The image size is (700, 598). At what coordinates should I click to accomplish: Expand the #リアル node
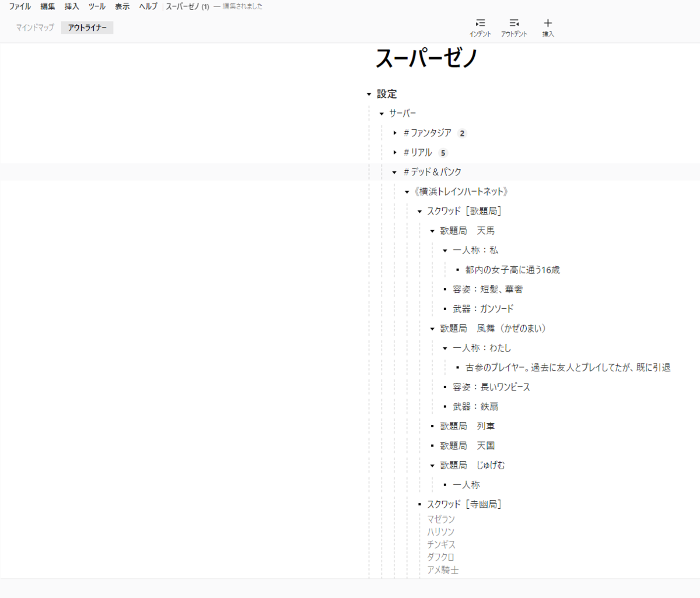[395, 153]
